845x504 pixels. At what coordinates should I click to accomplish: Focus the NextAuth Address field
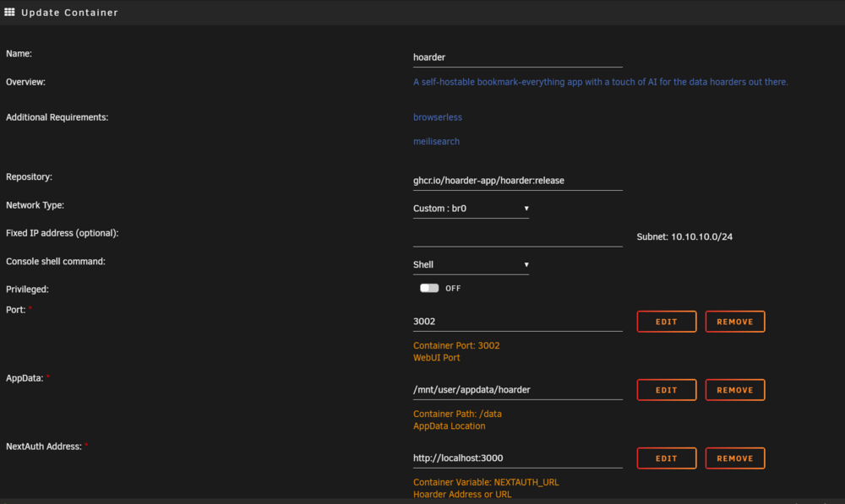point(517,458)
